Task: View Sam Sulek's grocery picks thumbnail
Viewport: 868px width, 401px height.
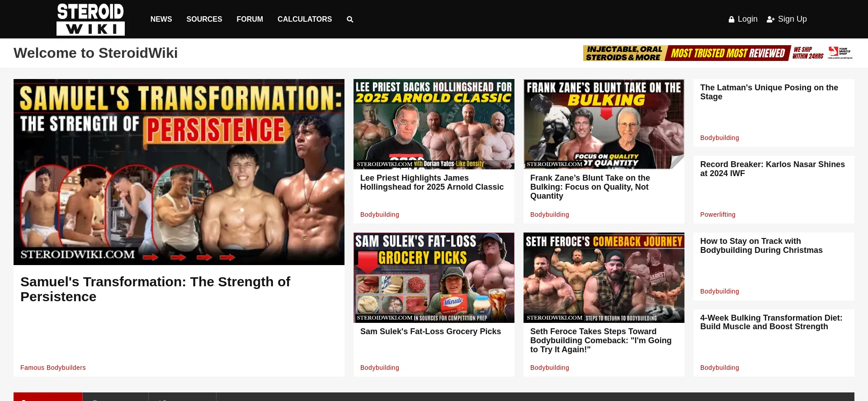Action: click(x=434, y=278)
